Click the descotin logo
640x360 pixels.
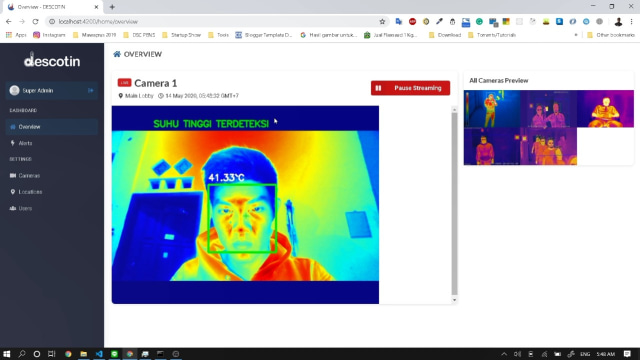52,60
